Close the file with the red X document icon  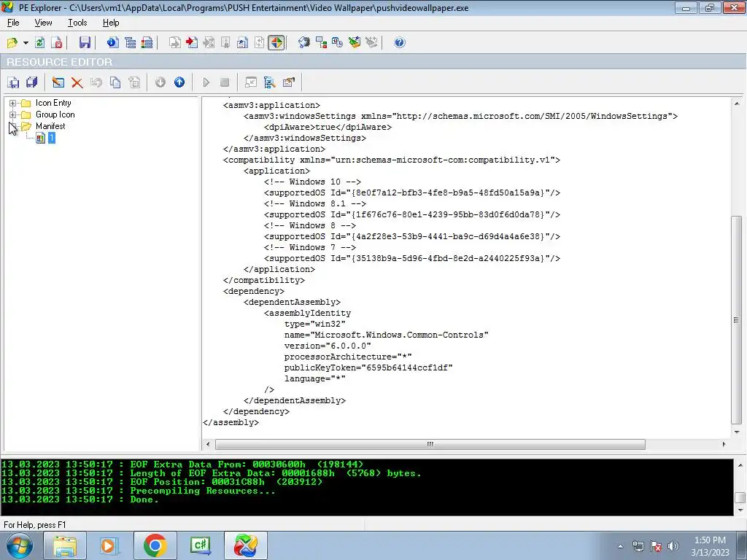coord(57,43)
